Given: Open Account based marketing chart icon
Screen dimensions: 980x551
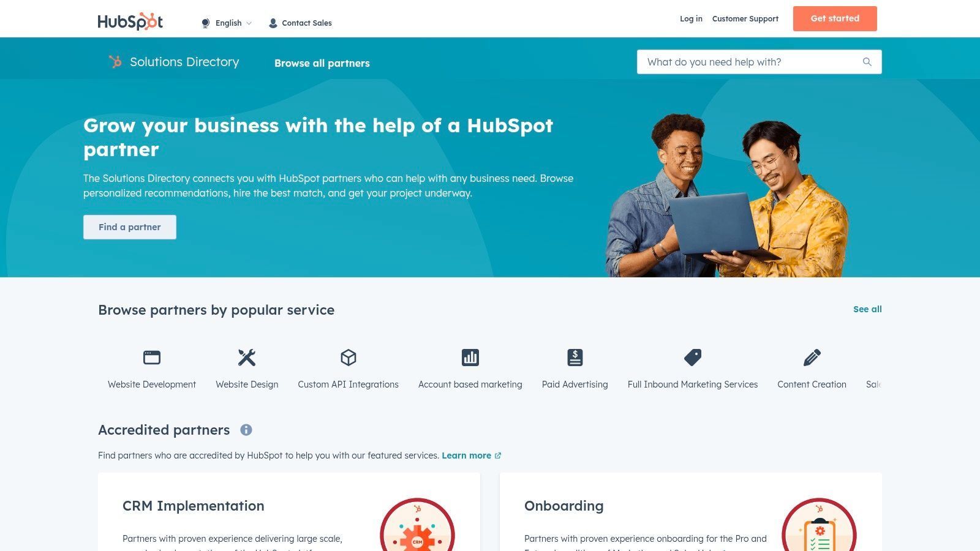Looking at the screenshot, I should click(x=470, y=357).
